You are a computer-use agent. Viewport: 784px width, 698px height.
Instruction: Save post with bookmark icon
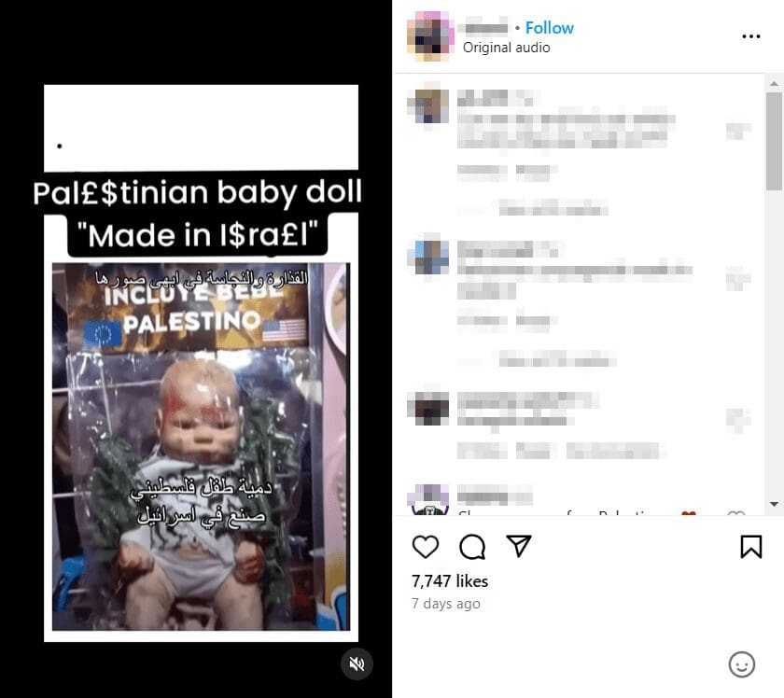(x=751, y=547)
